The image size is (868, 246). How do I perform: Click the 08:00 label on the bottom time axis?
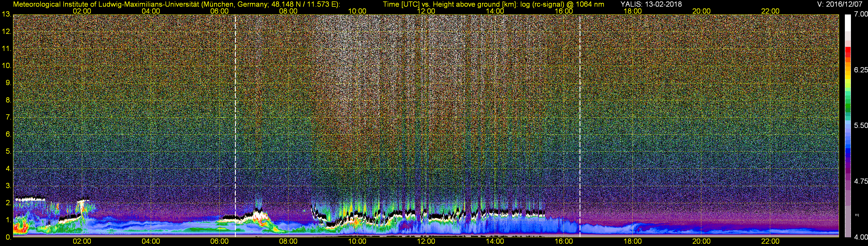point(288,241)
